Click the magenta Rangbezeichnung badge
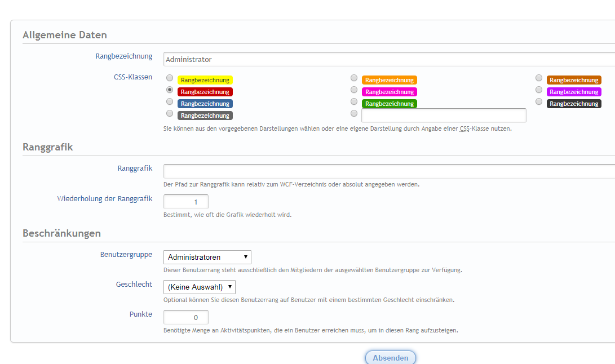Viewport: 615px width, 364px height. [x=389, y=92]
